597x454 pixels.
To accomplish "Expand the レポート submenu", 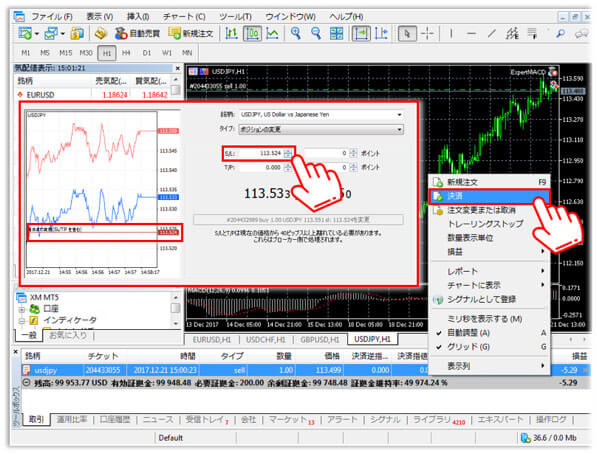I will [x=489, y=271].
